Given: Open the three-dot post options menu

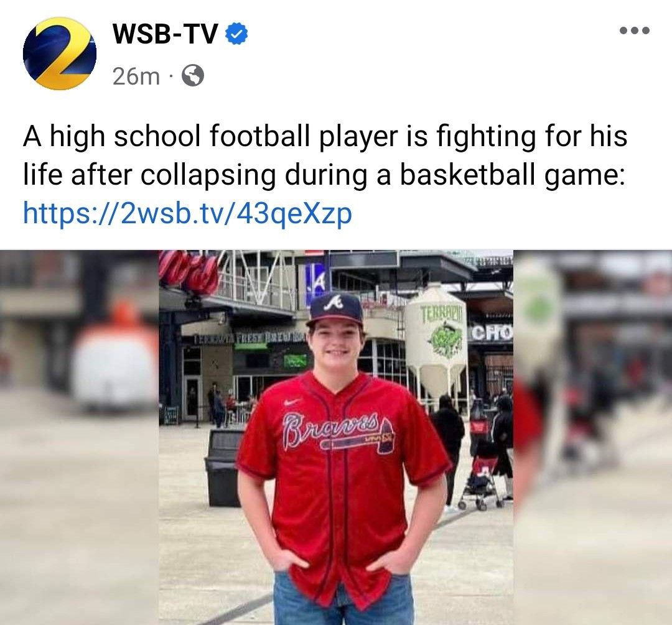Looking at the screenshot, I should tap(635, 30).
